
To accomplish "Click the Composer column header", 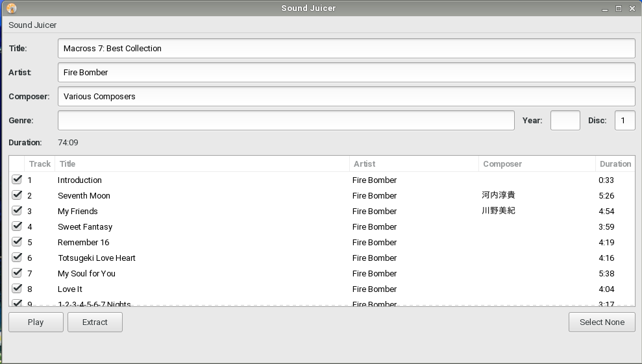I will point(536,164).
